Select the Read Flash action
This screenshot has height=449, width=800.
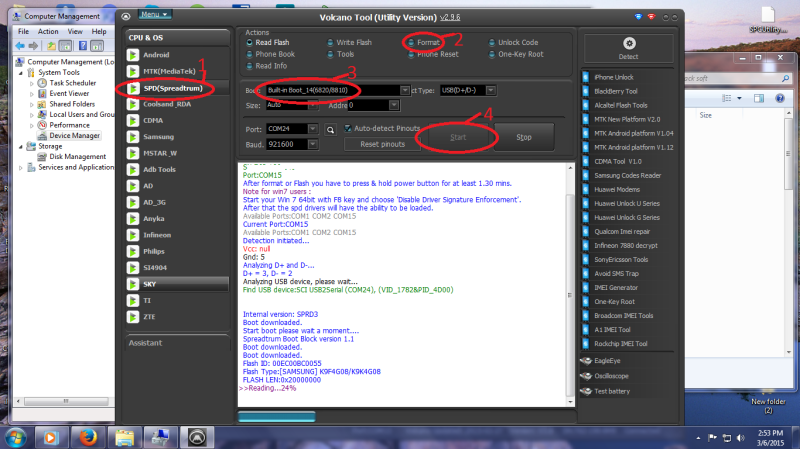click(267, 42)
